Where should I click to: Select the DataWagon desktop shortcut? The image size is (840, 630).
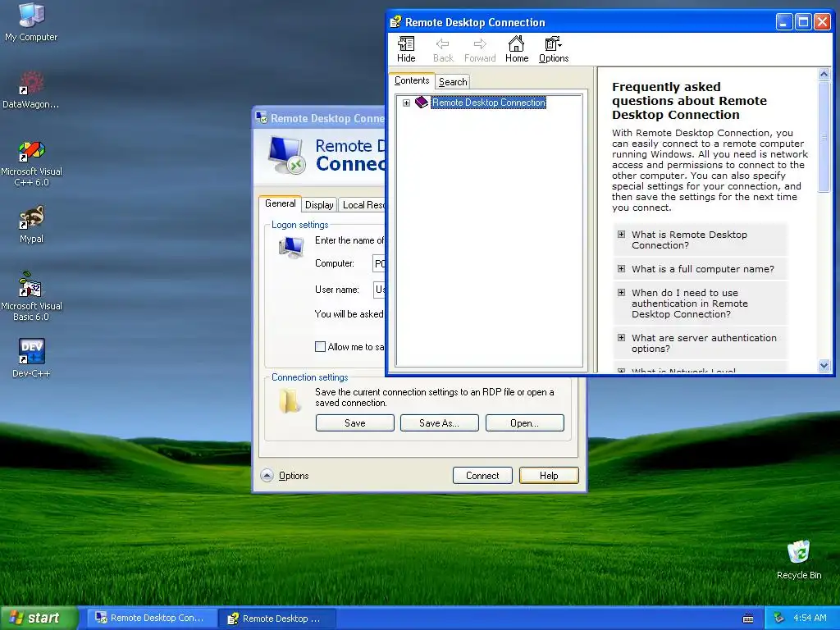(x=31, y=89)
